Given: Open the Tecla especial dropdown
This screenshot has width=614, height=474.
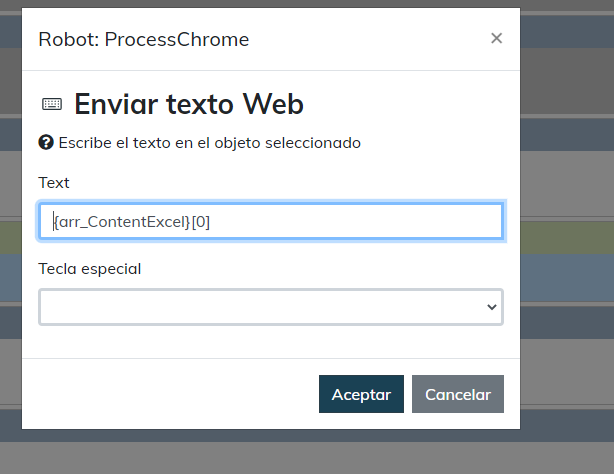Looking at the screenshot, I should click(x=270, y=307).
